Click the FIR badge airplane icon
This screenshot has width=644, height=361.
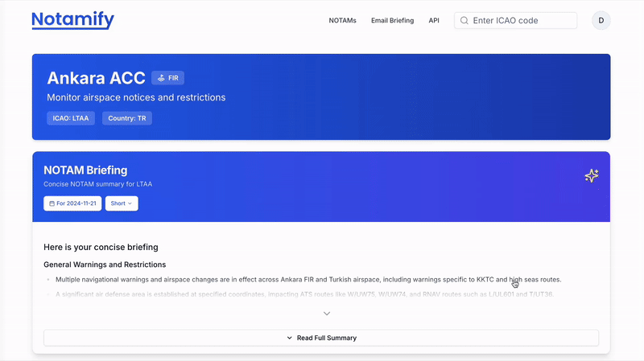tap(161, 78)
